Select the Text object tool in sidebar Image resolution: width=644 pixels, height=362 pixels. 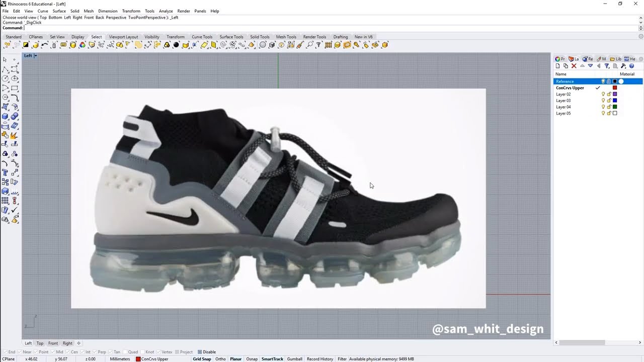click(5, 172)
